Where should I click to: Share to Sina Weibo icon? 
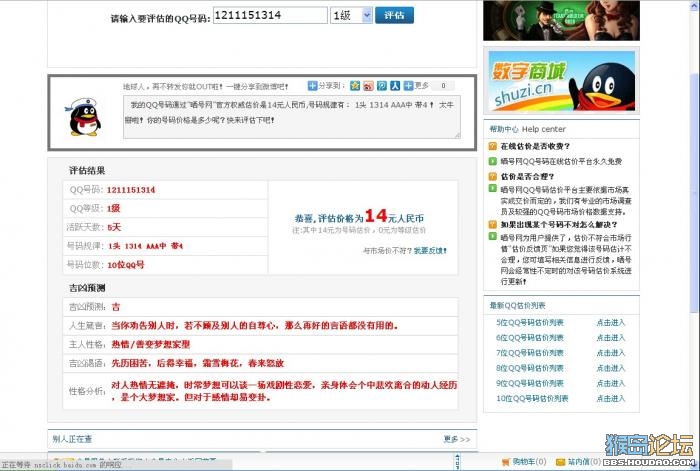pyautogui.click(x=368, y=86)
